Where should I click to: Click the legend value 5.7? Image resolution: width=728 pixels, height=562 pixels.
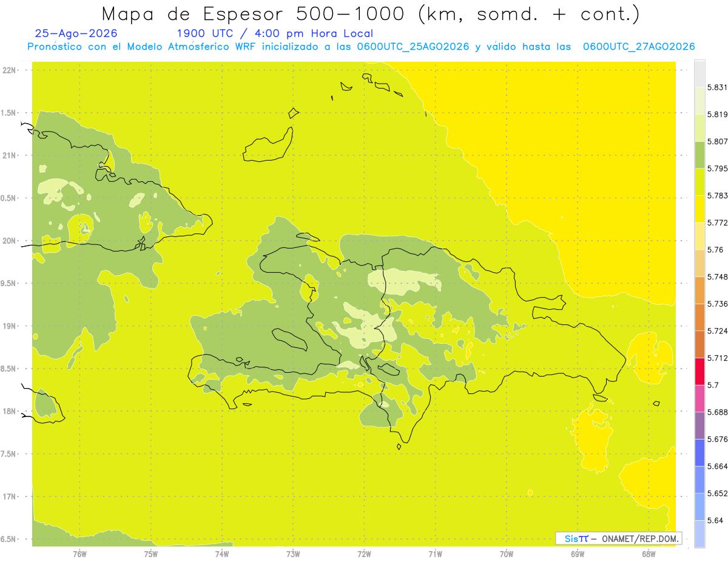coord(713,385)
